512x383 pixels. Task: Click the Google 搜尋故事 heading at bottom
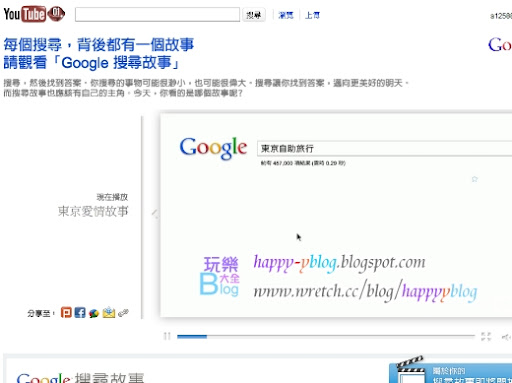click(80, 378)
